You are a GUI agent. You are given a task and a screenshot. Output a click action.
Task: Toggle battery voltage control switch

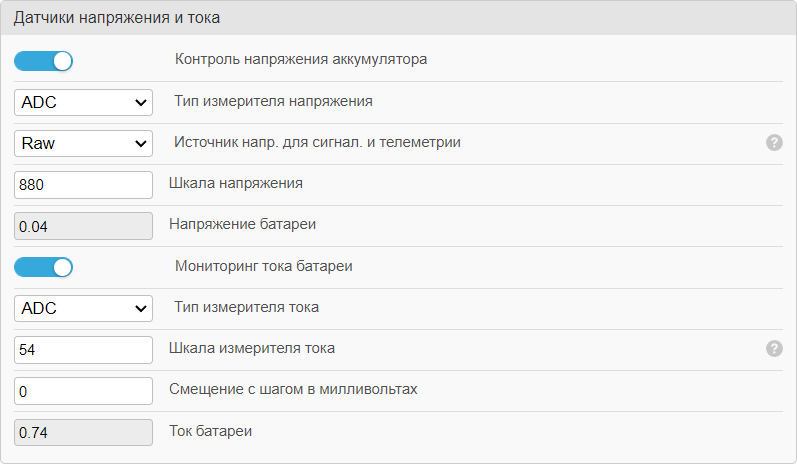click(44, 61)
